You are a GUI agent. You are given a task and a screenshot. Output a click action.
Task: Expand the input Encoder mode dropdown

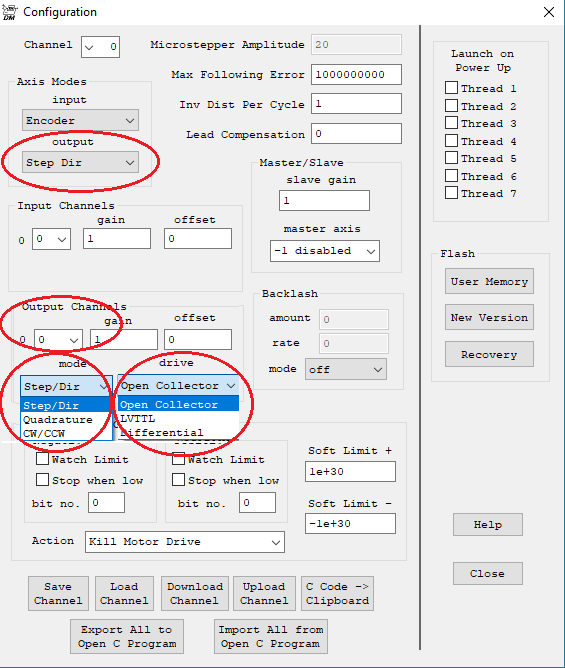tap(80, 121)
